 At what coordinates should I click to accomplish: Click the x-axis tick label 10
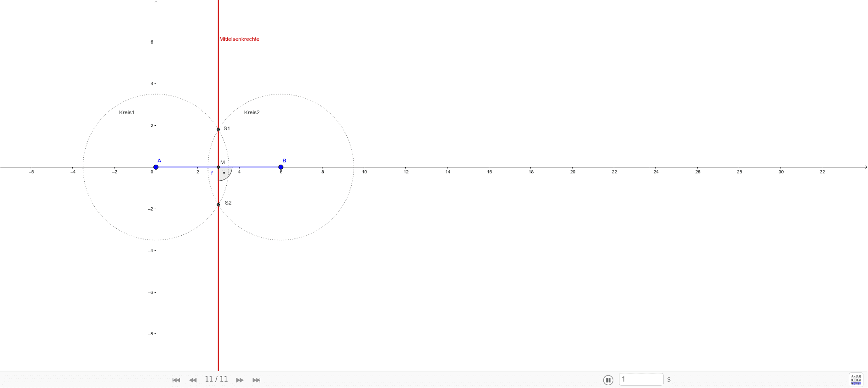365,172
